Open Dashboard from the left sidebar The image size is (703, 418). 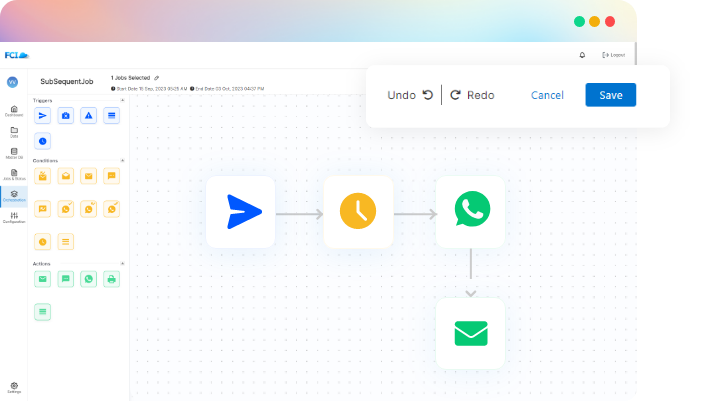pos(14,111)
